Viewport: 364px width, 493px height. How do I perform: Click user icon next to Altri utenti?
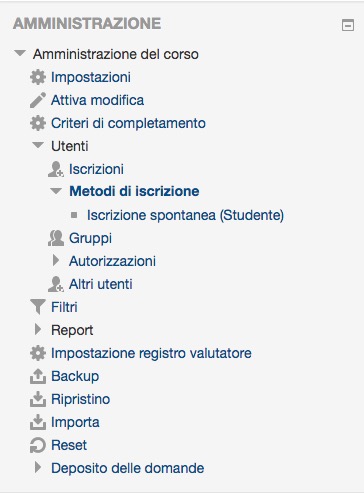[x=56, y=284]
